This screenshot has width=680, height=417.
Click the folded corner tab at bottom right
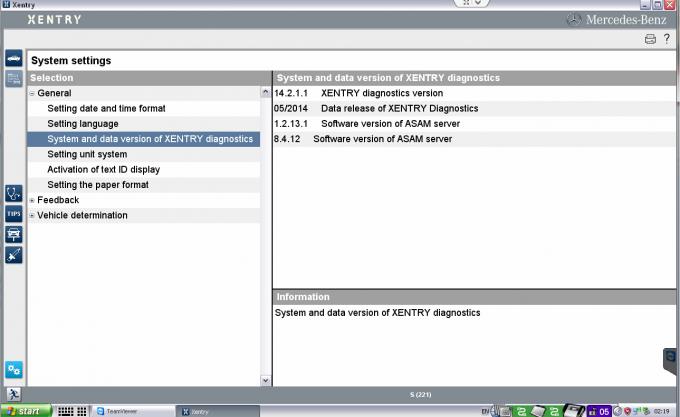click(x=670, y=361)
